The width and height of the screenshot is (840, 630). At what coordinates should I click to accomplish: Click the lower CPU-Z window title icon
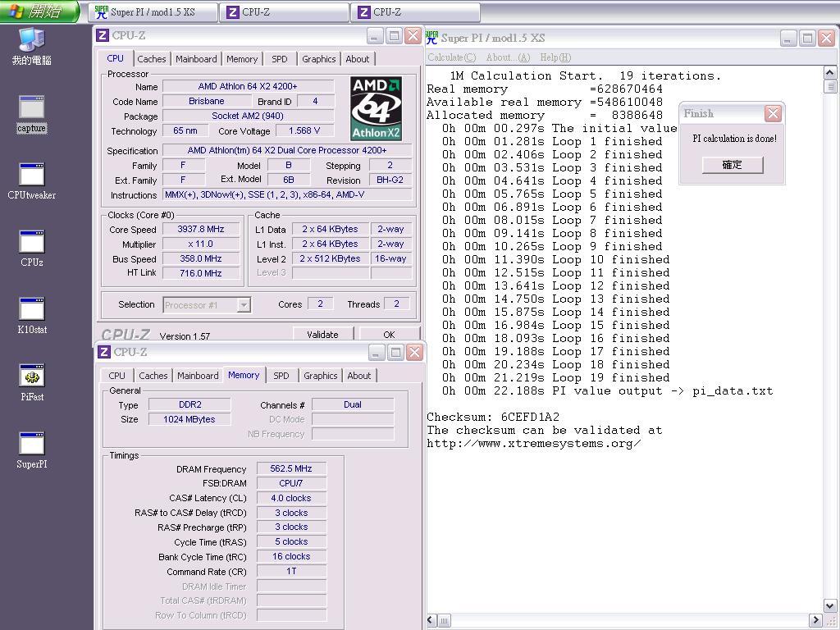[x=104, y=352]
